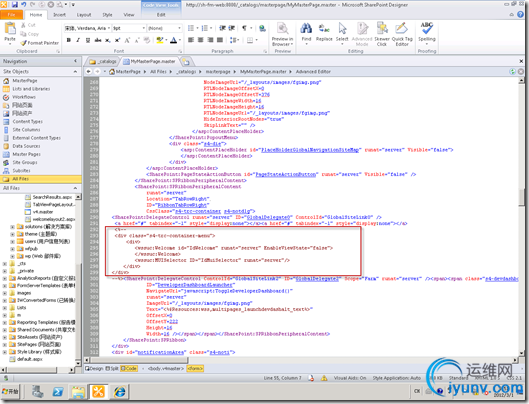Apply Bold formatting
The height and width of the screenshot is (404, 529).
click(69, 40)
